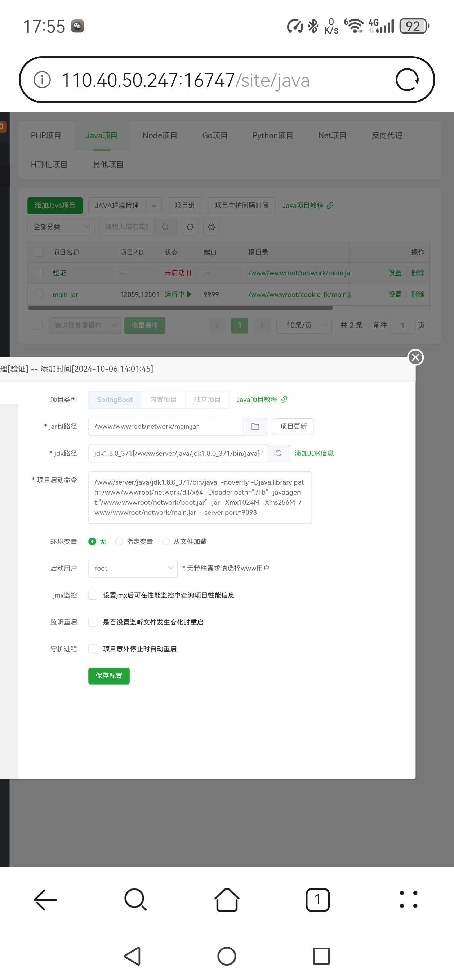The width and height of the screenshot is (454, 980).
Task: Refresh the JDK list icon
Action: click(278, 453)
